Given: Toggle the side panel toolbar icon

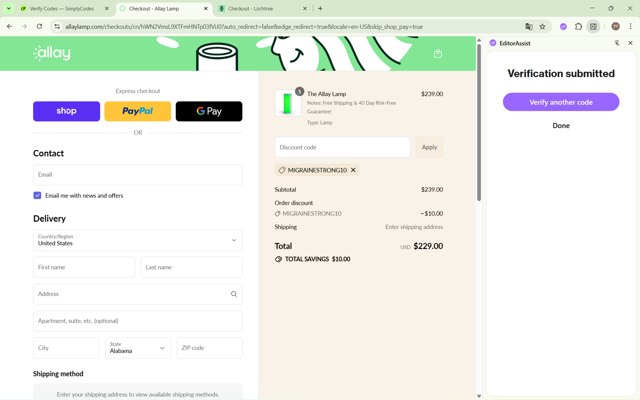Looking at the screenshot, I should click(593, 27).
